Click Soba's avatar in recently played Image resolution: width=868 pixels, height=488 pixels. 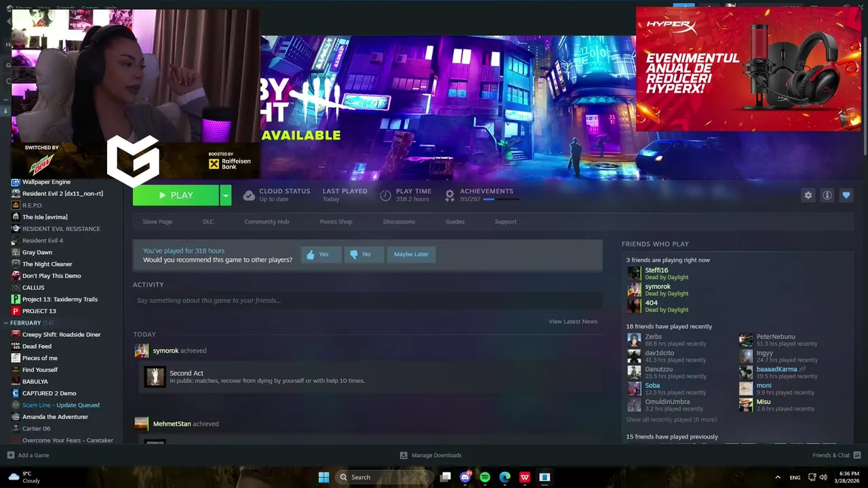634,388
